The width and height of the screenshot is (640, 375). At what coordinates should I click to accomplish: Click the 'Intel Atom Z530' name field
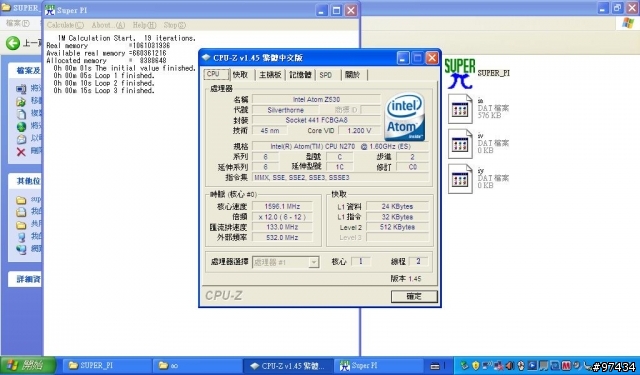pos(316,99)
